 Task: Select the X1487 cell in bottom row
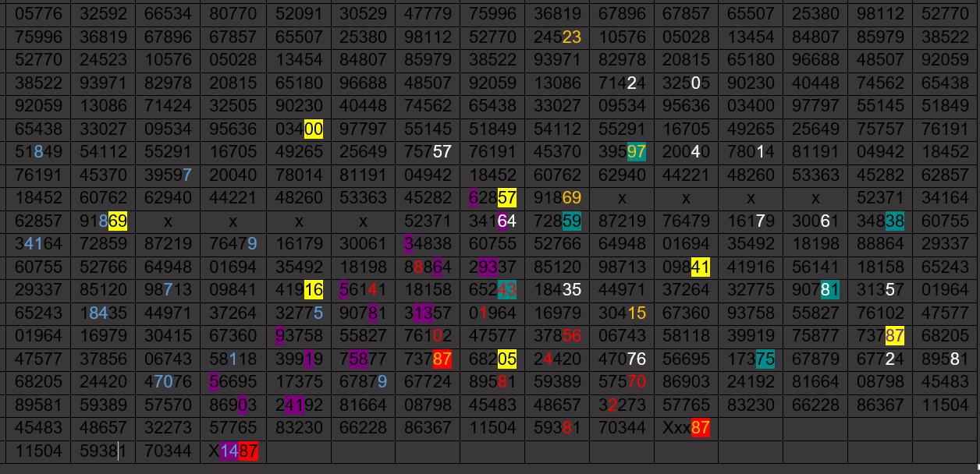point(233,451)
